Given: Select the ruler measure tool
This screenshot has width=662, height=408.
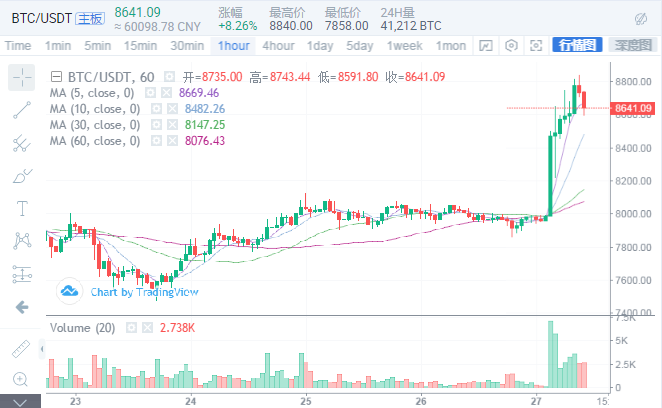Looking at the screenshot, I should [x=21, y=349].
